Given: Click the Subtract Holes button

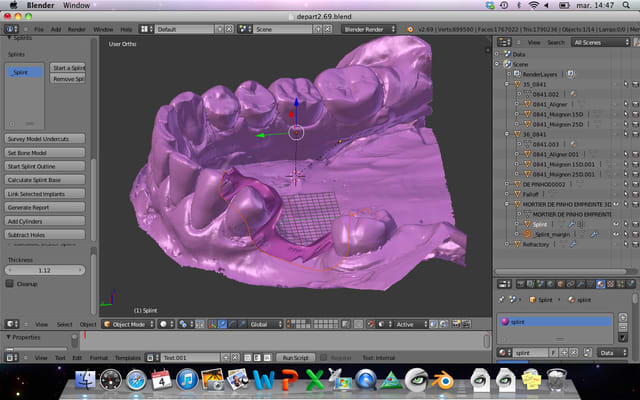Looking at the screenshot, I should click(x=45, y=235).
